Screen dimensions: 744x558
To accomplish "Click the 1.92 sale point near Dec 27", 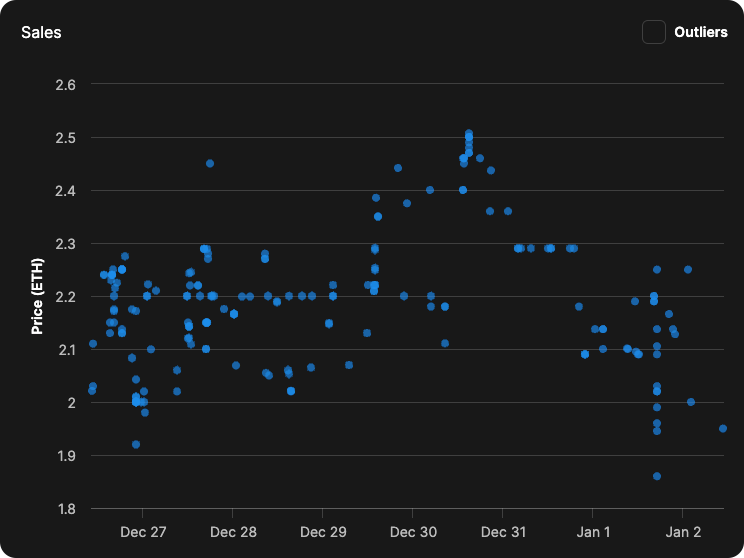I will [136, 444].
